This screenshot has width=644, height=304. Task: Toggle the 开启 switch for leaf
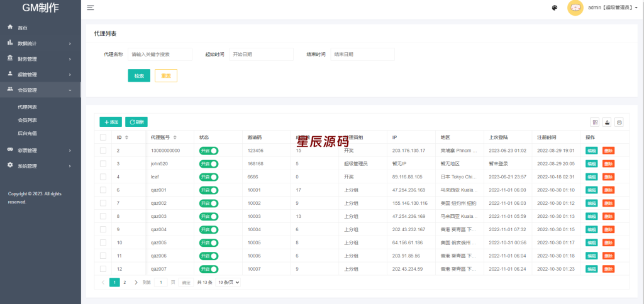tap(209, 177)
